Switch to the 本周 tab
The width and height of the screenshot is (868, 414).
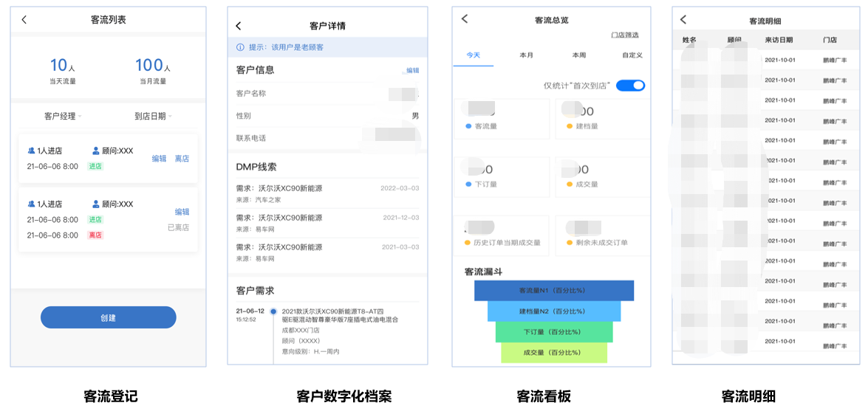click(579, 55)
